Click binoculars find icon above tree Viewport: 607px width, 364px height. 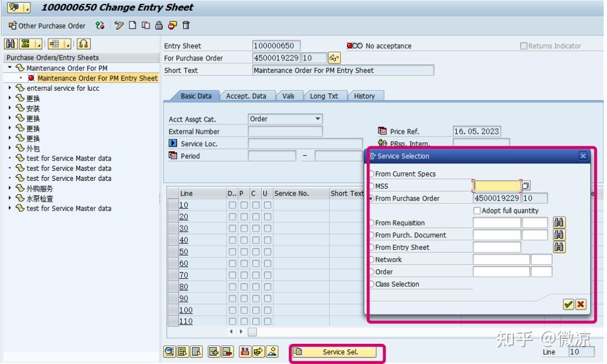tap(11, 44)
